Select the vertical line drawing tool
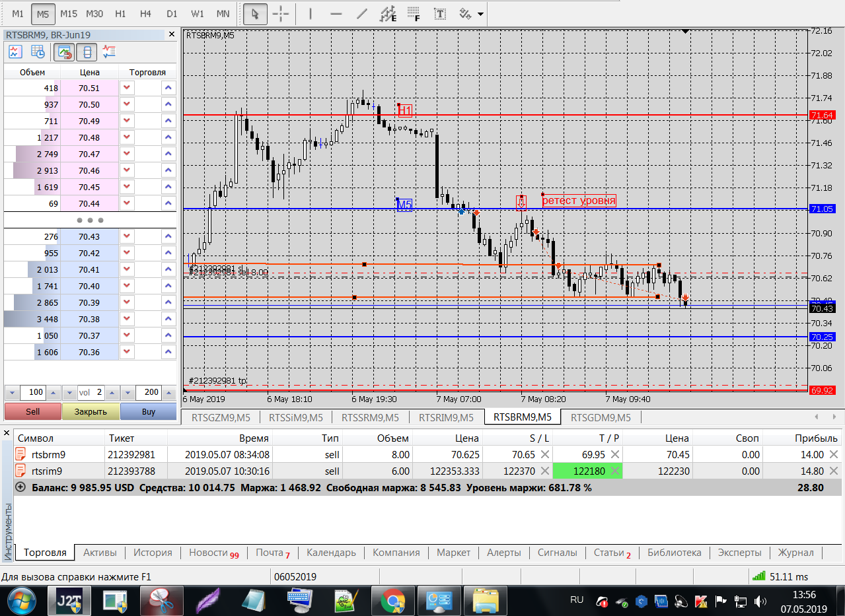Image resolution: width=845 pixels, height=616 pixels. [311, 13]
